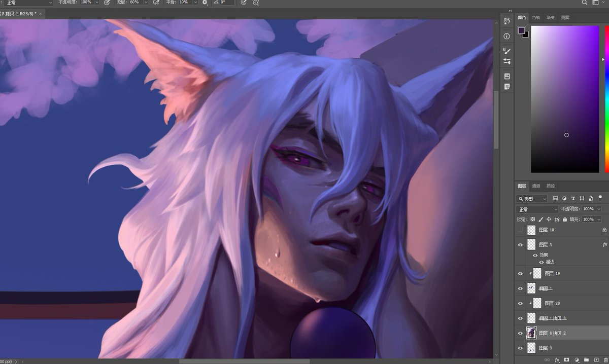Switch to 色板 swatches tab

click(536, 18)
